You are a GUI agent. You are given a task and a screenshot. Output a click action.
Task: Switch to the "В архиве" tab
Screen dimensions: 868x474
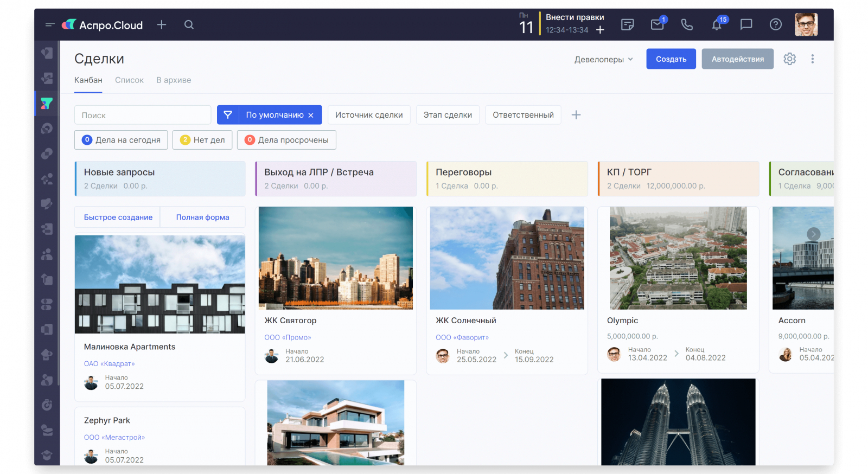click(174, 80)
